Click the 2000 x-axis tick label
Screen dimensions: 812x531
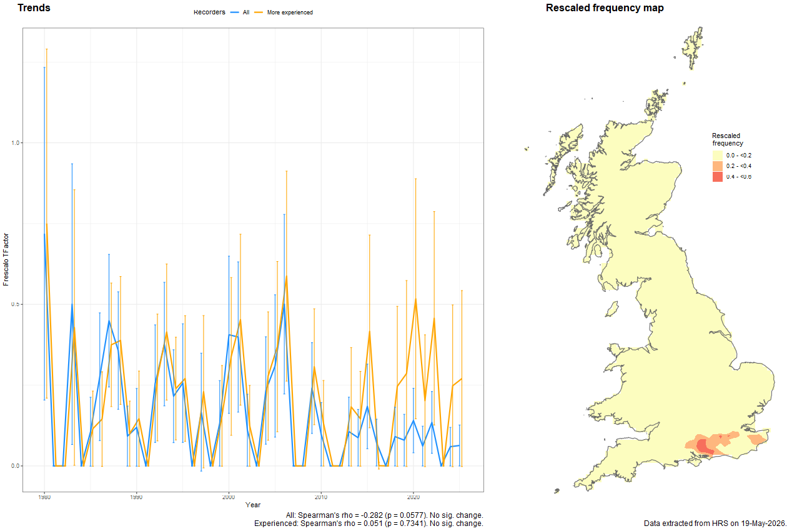(x=229, y=497)
